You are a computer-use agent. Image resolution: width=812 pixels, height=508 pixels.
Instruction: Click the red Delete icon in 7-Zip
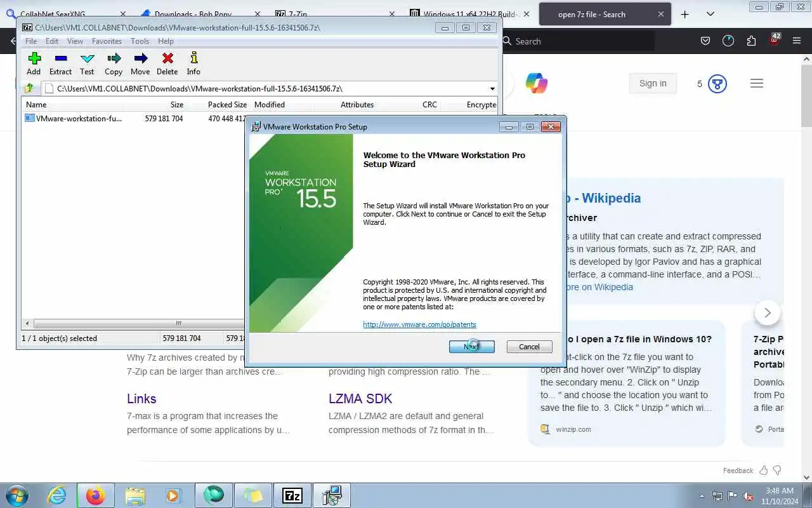click(167, 58)
